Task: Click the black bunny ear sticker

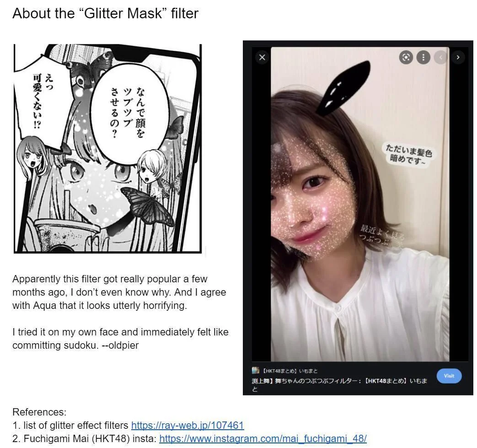Action: pyautogui.click(x=343, y=88)
